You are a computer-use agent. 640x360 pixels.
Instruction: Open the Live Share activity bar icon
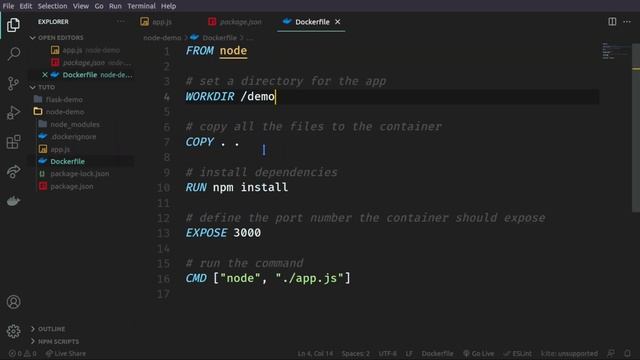13,171
